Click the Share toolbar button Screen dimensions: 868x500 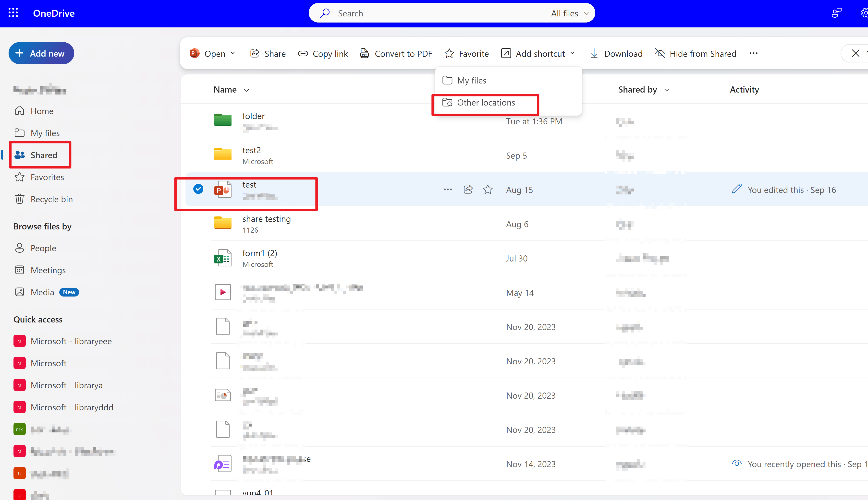[x=268, y=54]
